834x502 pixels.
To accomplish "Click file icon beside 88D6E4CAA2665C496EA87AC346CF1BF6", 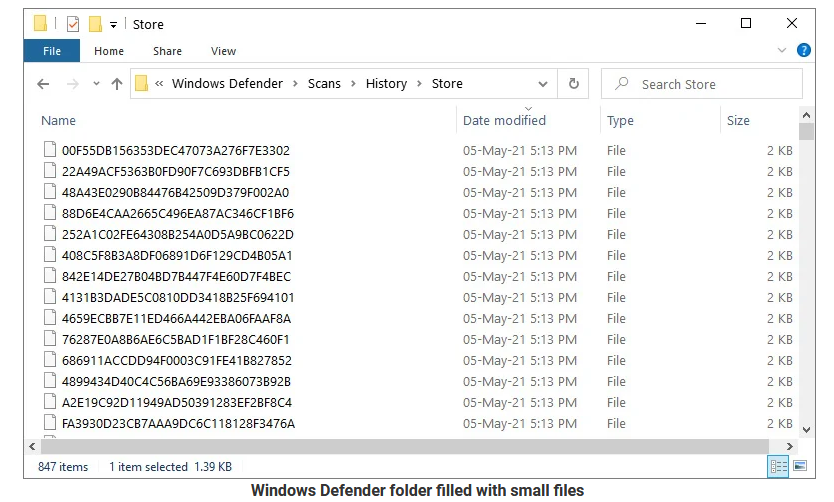I will pyautogui.click(x=50, y=212).
